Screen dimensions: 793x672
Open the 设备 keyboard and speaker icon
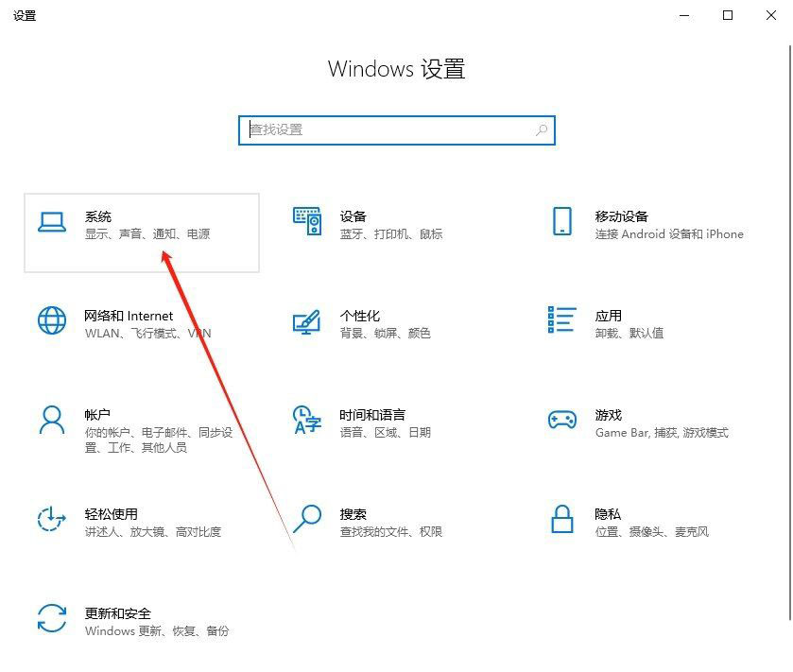point(307,221)
